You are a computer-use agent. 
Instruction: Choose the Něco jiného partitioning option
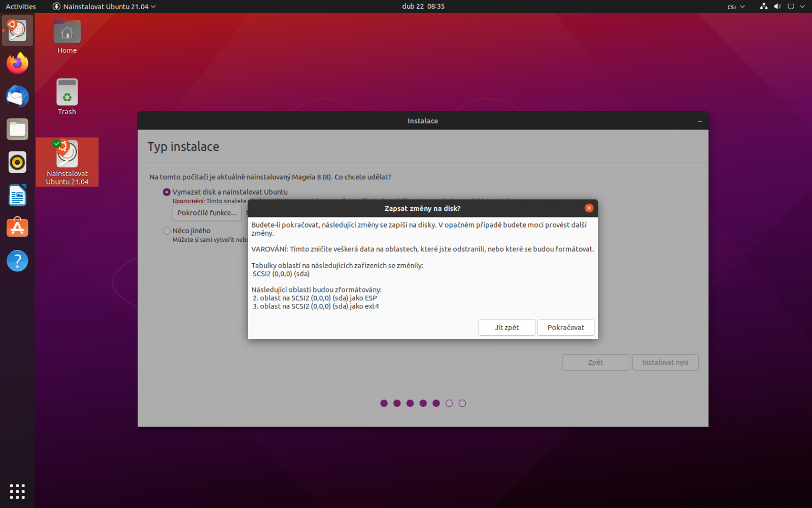click(166, 231)
